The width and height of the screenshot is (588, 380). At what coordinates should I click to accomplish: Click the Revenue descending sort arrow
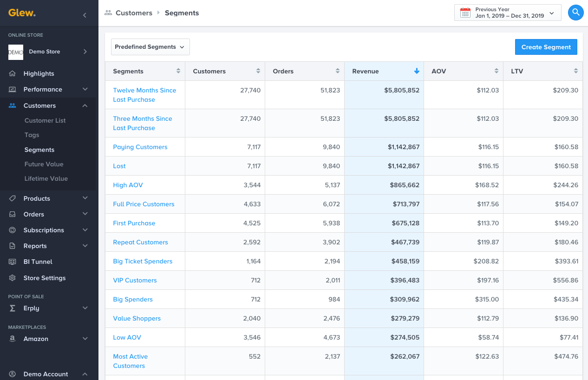coord(417,71)
